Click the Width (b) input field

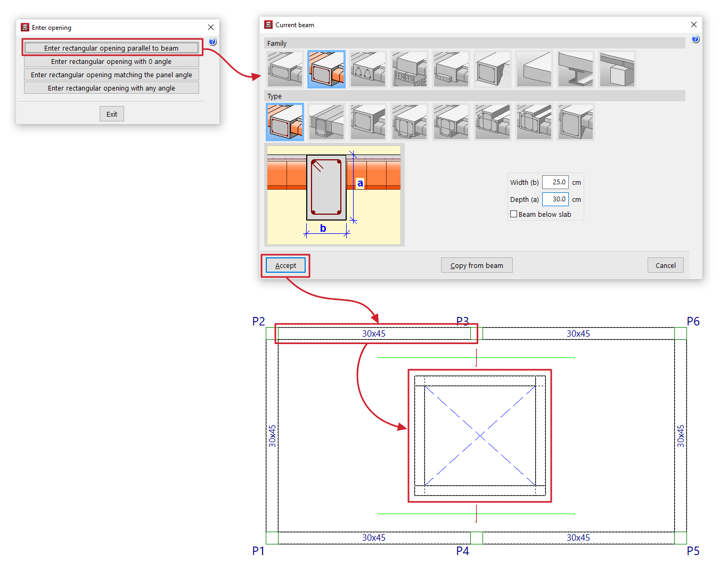coord(555,182)
